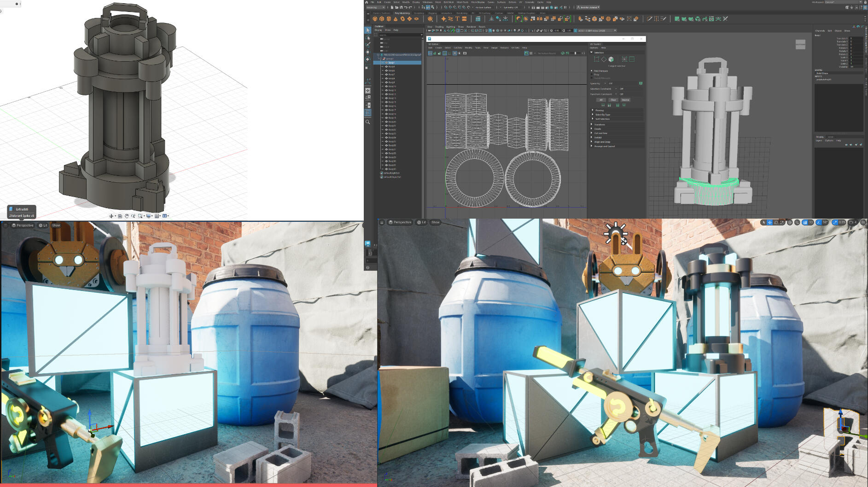The image size is (868, 487).
Task: Select the Drag radio option in UV Toolkit
Action: coord(592,75)
